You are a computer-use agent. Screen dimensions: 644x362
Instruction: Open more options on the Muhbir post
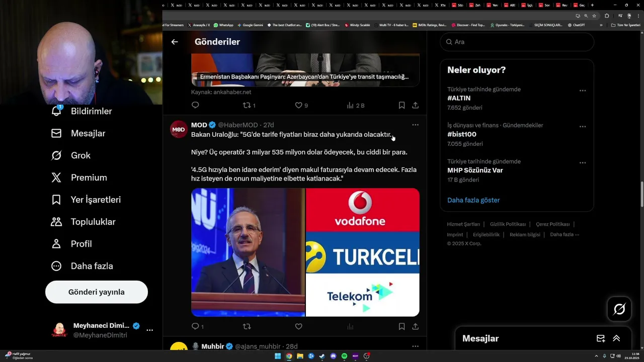click(415, 346)
